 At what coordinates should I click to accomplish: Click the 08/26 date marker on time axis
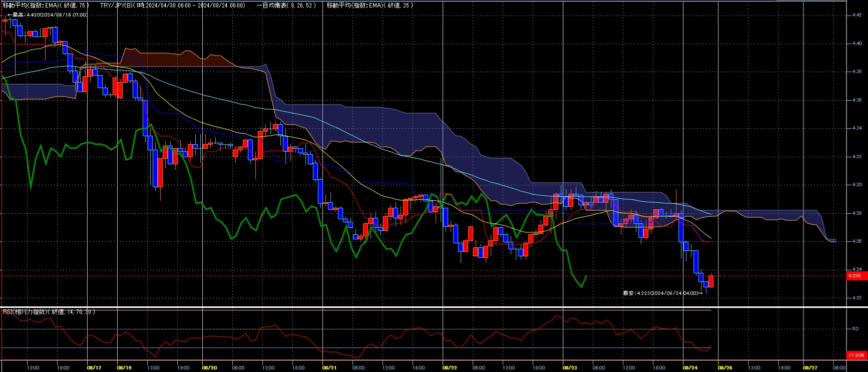pyautogui.click(x=725, y=367)
